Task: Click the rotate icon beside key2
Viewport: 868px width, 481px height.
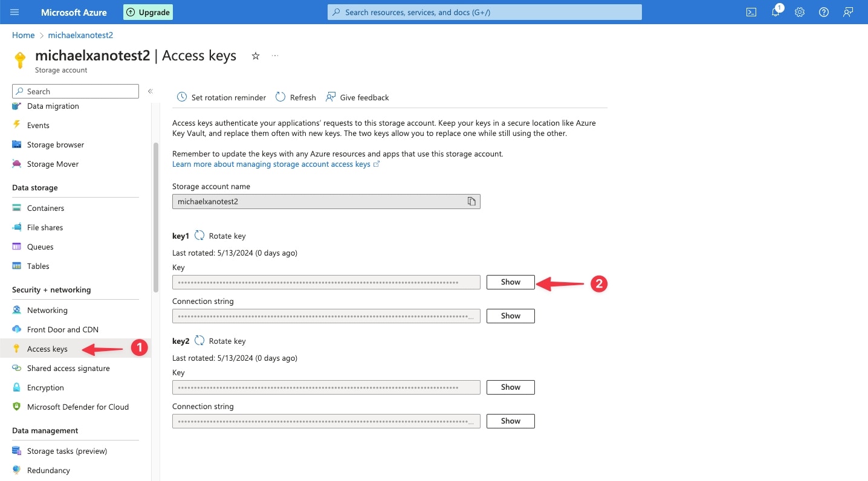Action: pos(199,341)
